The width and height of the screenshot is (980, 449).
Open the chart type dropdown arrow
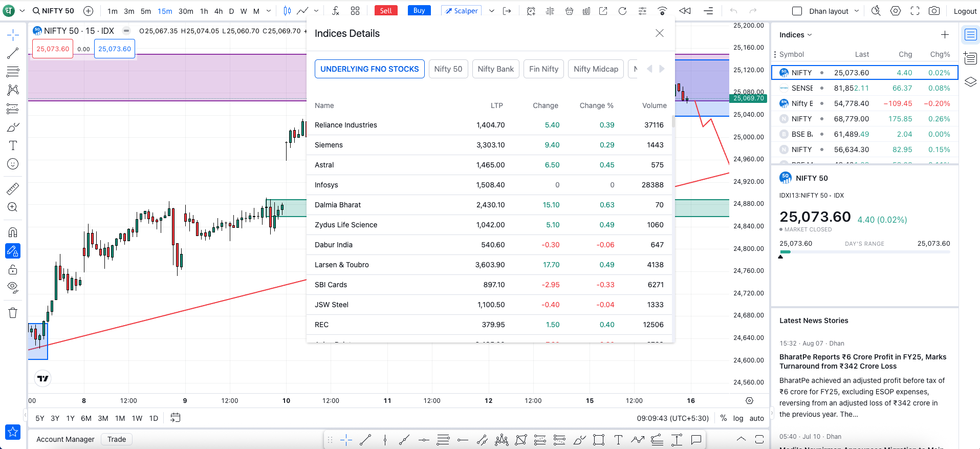[x=316, y=11]
